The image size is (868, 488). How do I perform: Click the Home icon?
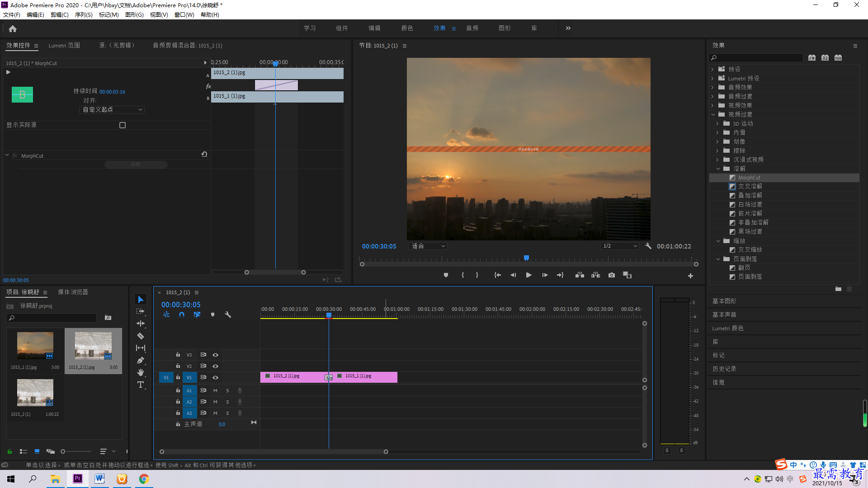pyautogui.click(x=13, y=28)
